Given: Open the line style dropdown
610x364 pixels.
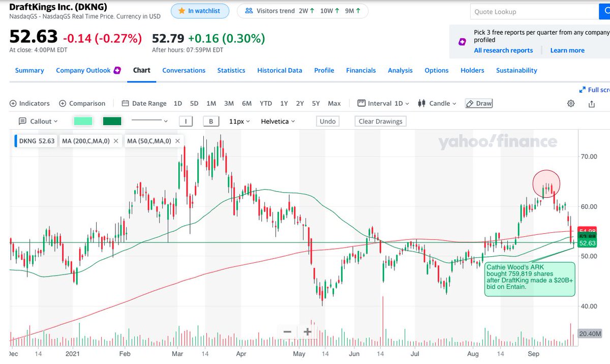Looking at the screenshot, I should click(149, 121).
